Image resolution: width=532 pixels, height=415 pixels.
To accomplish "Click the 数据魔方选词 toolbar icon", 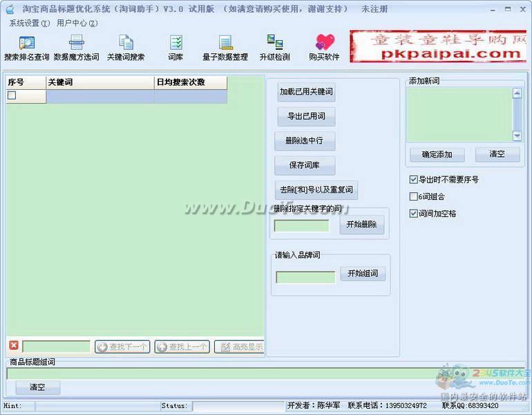I will [x=76, y=47].
